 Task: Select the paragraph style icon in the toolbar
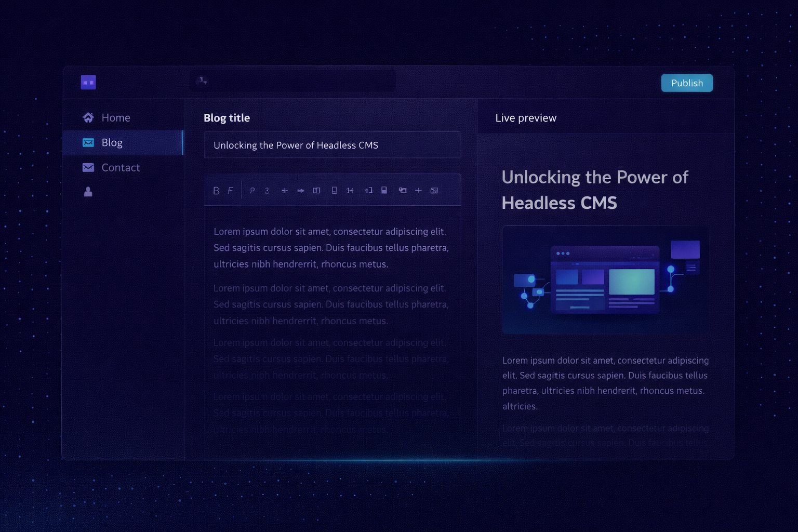tap(252, 190)
